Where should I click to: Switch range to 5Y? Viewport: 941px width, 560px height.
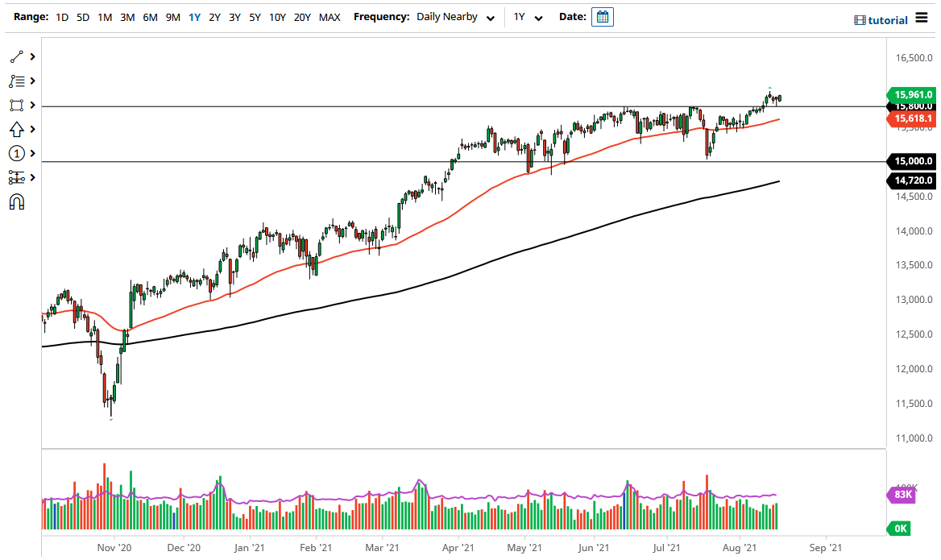tap(255, 16)
